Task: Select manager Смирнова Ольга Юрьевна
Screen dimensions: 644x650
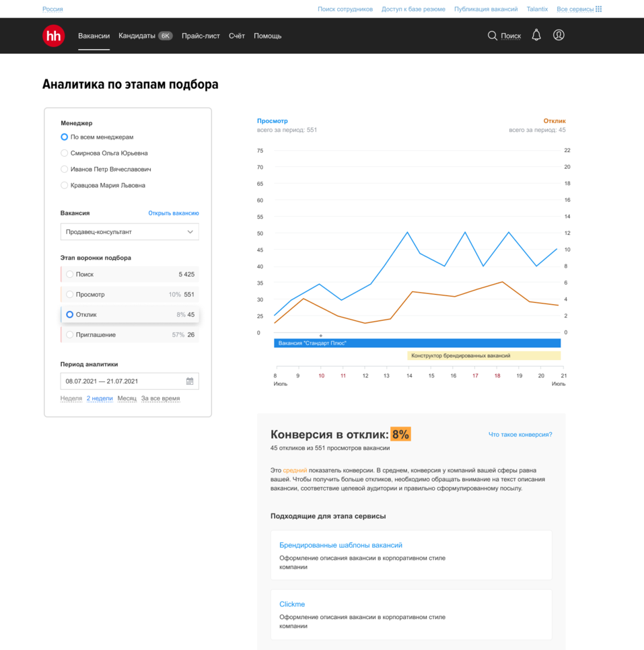Action: 65,153
